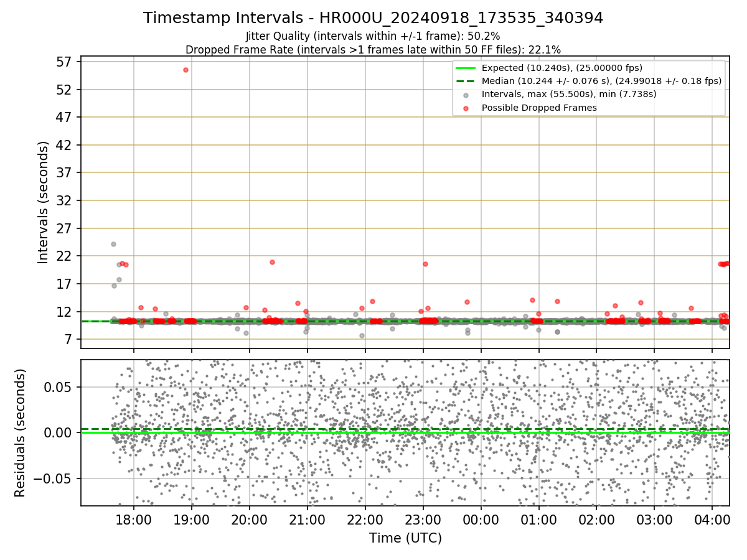The width and height of the screenshot is (747, 560).
Task: Click the '00:00' x-axis tick label
Action: 481,520
